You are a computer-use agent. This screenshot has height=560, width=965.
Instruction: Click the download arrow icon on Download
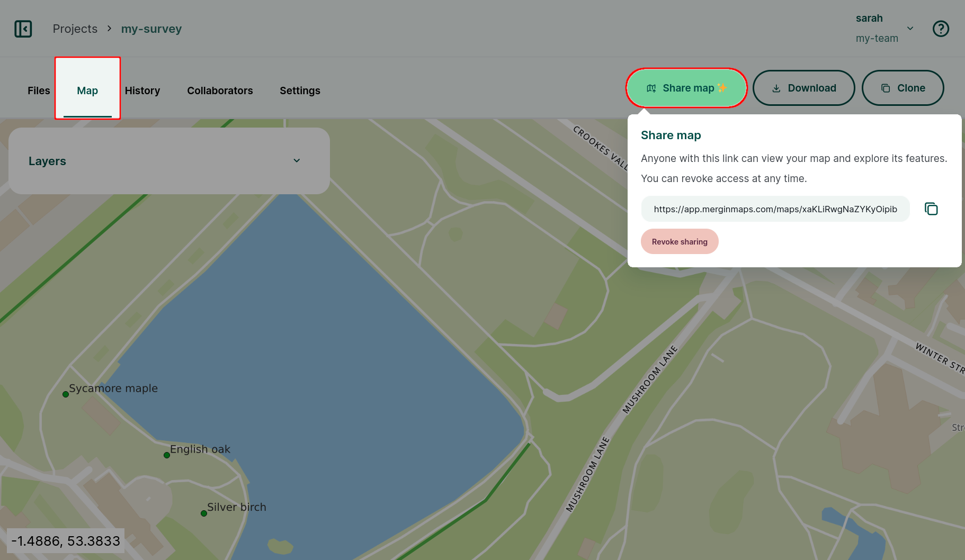(x=776, y=88)
